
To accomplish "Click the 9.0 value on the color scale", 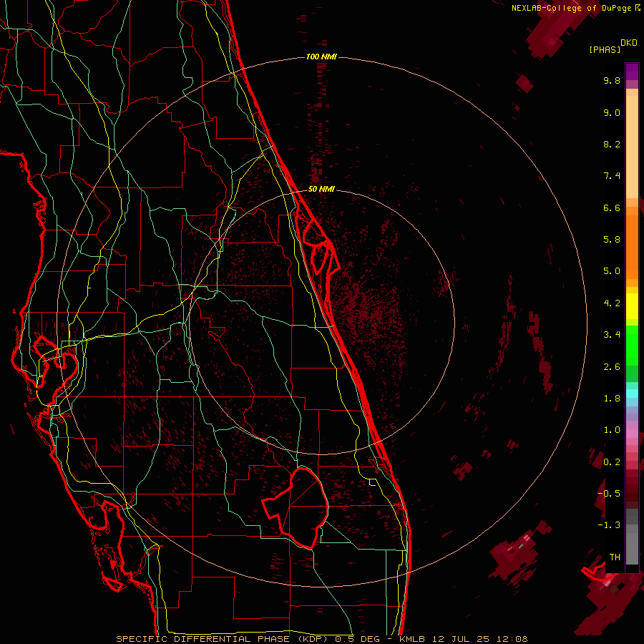I will [612, 112].
